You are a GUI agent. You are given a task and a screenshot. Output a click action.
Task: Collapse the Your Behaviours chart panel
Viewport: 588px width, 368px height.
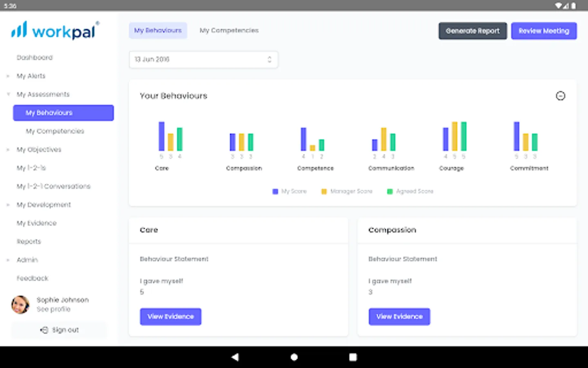[560, 96]
